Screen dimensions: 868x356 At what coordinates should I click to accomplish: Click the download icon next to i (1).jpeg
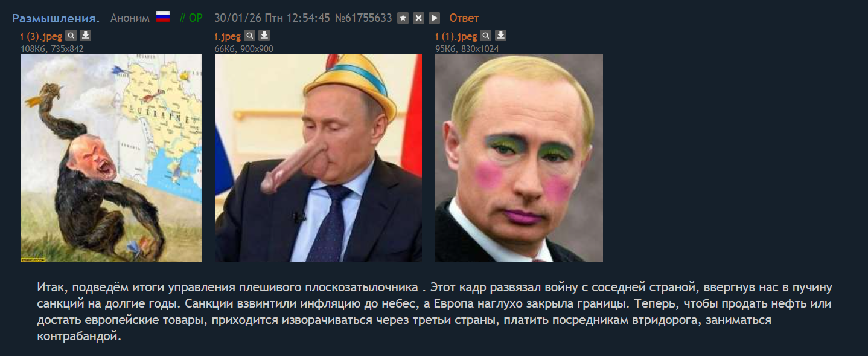tap(500, 36)
